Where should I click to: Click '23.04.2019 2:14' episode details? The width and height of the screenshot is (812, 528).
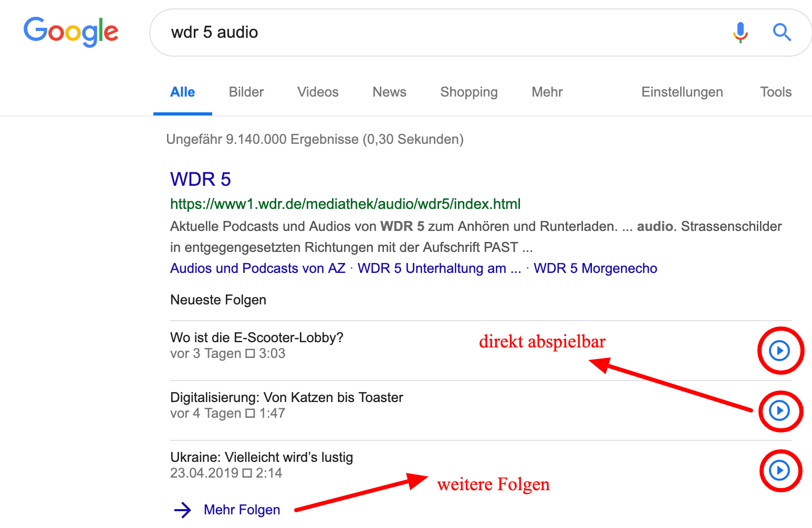(x=226, y=473)
